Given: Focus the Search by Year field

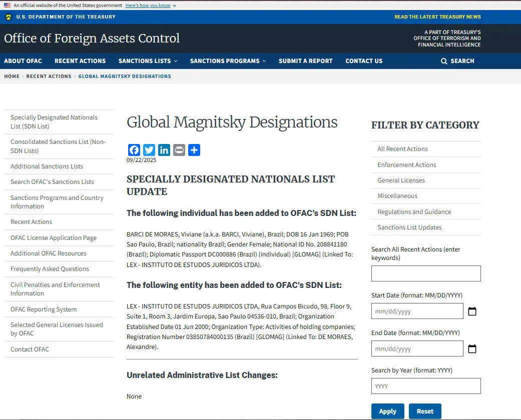Looking at the screenshot, I should click(x=426, y=386).
